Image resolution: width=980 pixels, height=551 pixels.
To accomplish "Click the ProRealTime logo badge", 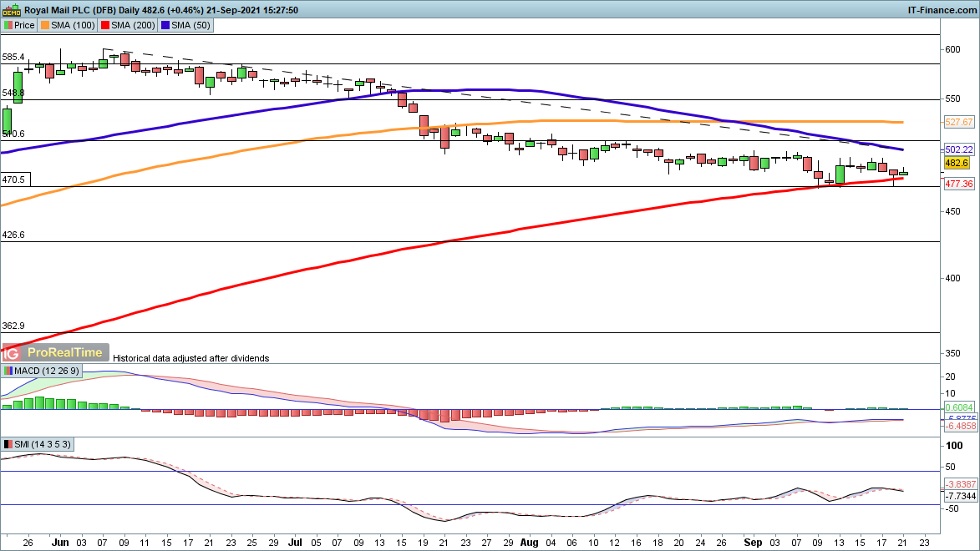I will 55,352.
